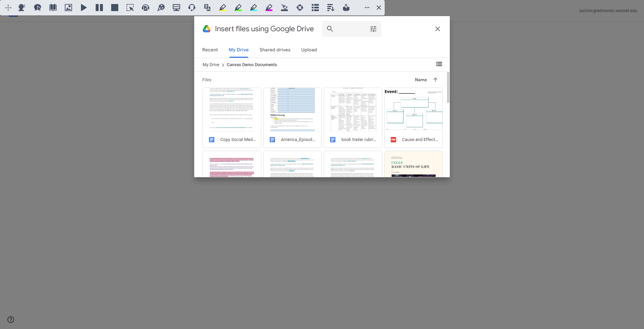Viewport: 644px width, 329px height.
Task: Select the America_Episod... file thumbnail
Action: pyautogui.click(x=292, y=110)
